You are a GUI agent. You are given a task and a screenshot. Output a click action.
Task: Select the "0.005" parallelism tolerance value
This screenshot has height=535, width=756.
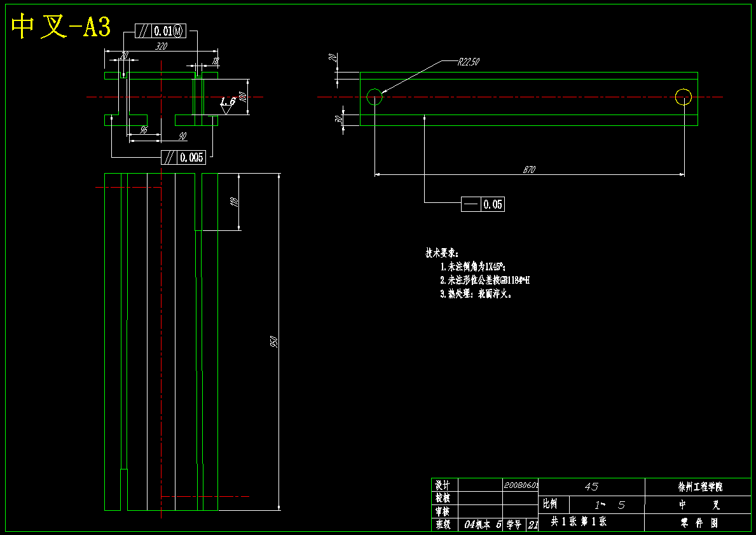(191, 157)
